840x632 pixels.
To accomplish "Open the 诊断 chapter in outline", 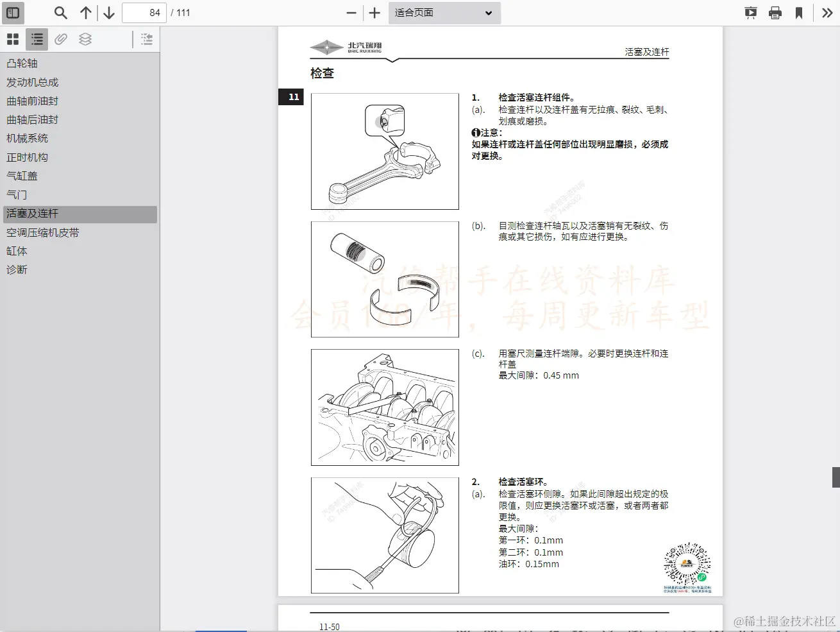I will click(x=17, y=269).
